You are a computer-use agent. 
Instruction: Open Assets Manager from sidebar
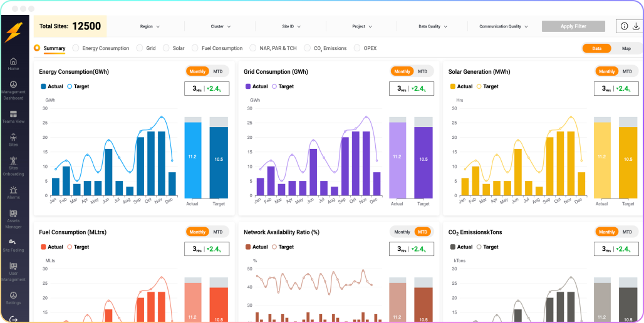pos(13,213)
